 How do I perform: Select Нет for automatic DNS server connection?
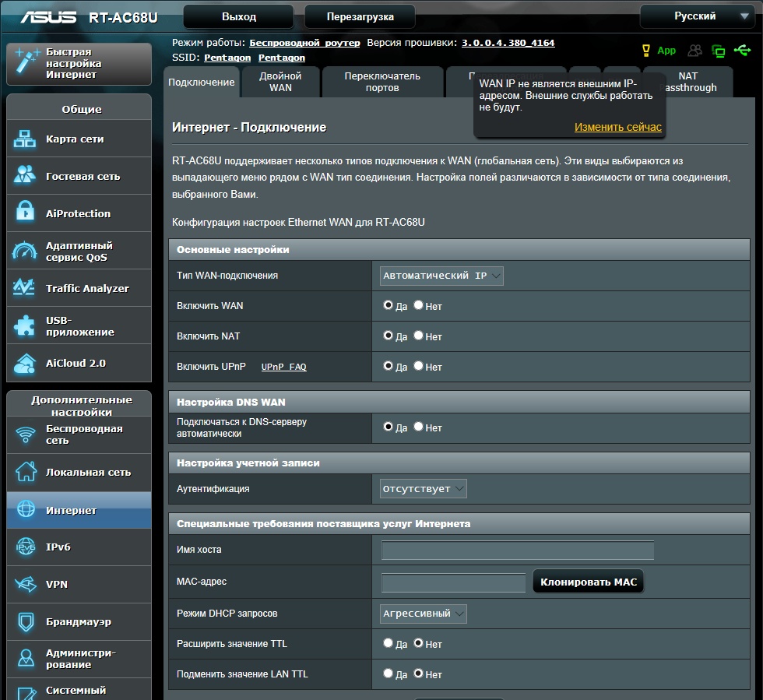pos(418,427)
